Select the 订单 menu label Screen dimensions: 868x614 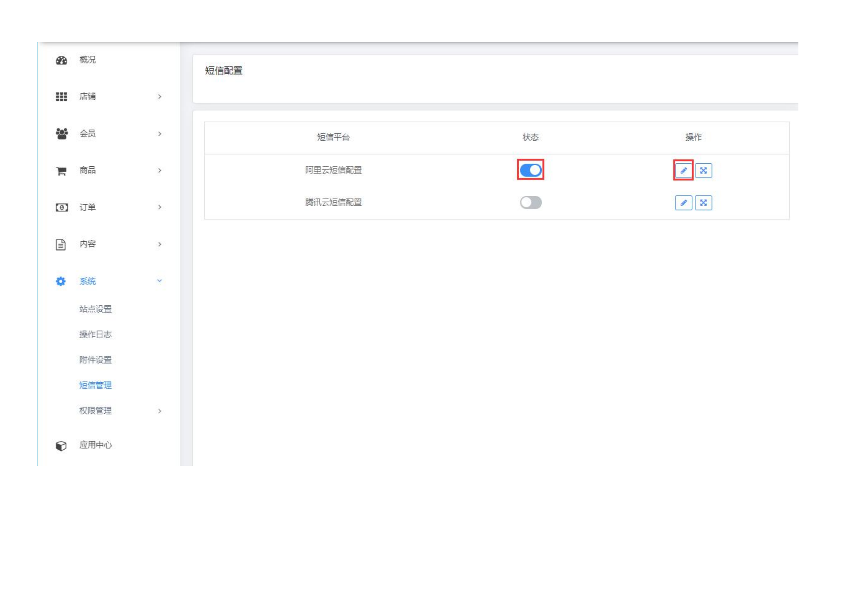(x=87, y=207)
